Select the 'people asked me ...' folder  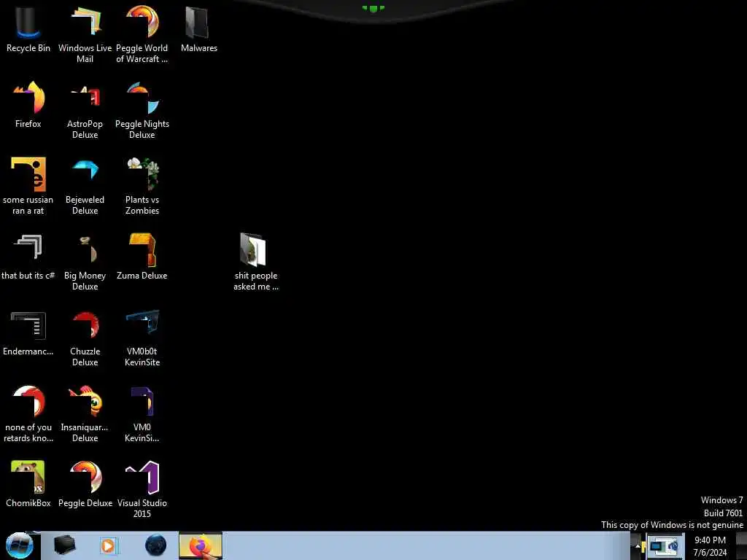pyautogui.click(x=256, y=262)
